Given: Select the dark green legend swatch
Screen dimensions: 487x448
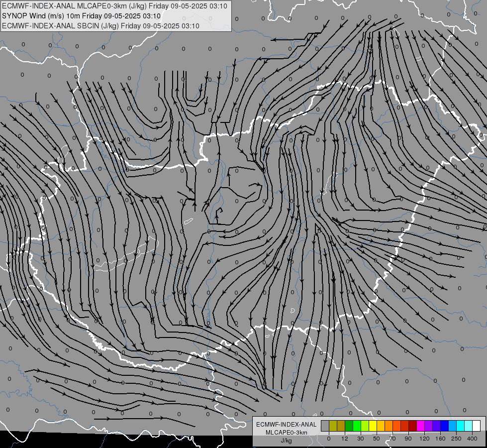Looking at the screenshot, I should tap(349, 426).
